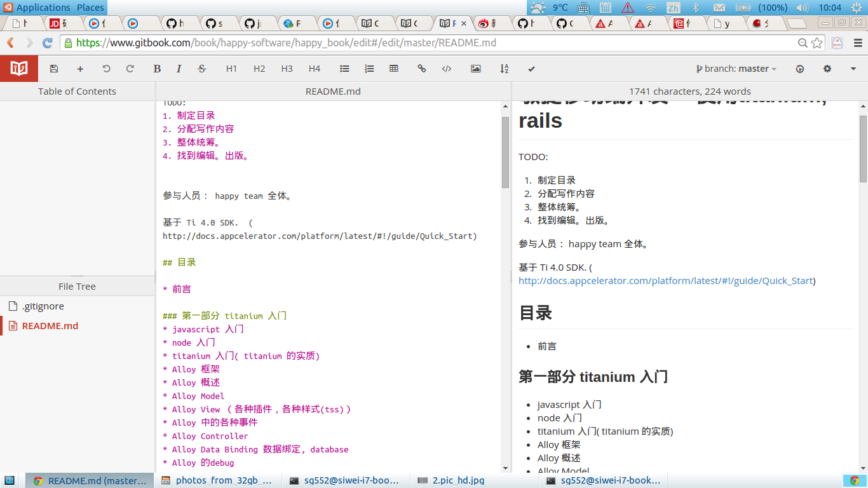The image size is (868, 488).
Task: Switch to the photos_from_32gb taskbar window
Action: click(x=217, y=480)
